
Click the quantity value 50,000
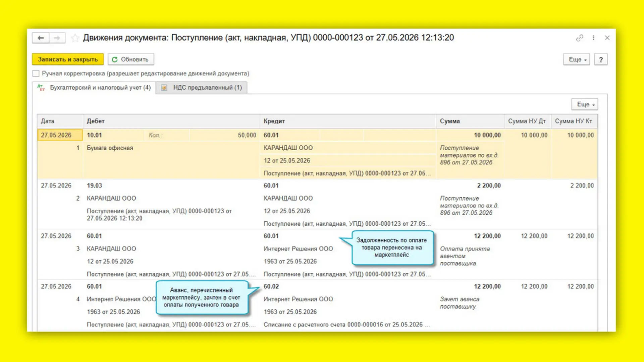247,135
